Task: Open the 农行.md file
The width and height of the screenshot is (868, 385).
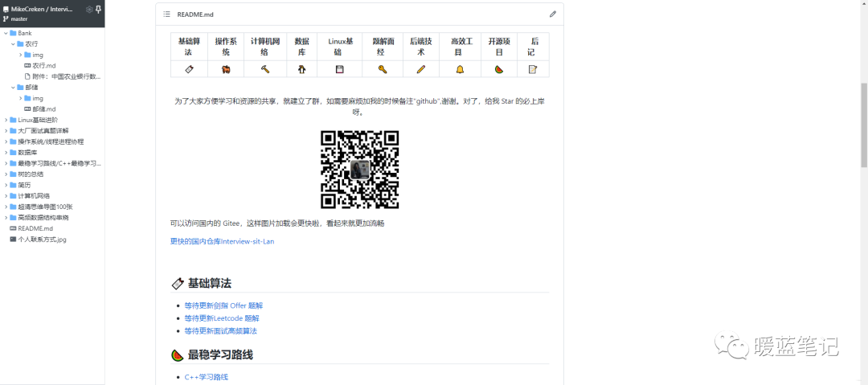Action: [43, 65]
